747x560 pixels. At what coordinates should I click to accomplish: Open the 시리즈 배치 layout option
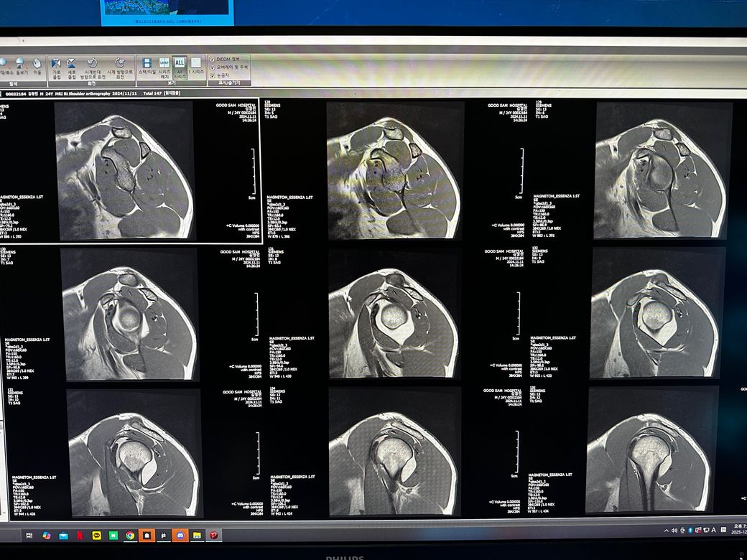[x=164, y=65]
